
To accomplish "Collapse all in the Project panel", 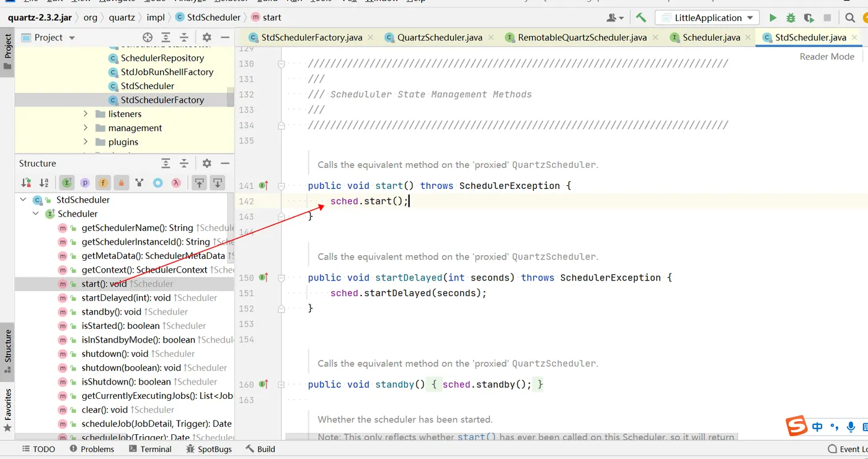I will pyautogui.click(x=184, y=38).
